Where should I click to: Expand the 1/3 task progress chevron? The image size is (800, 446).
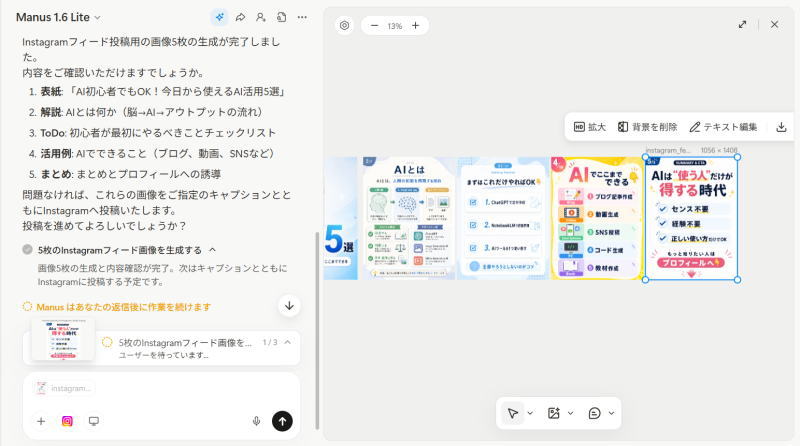pos(288,342)
